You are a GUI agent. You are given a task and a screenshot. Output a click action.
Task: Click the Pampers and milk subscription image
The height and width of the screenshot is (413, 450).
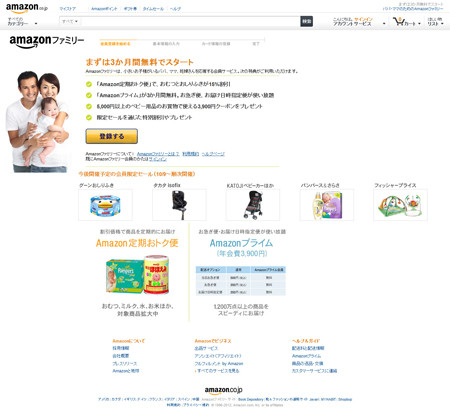137,275
